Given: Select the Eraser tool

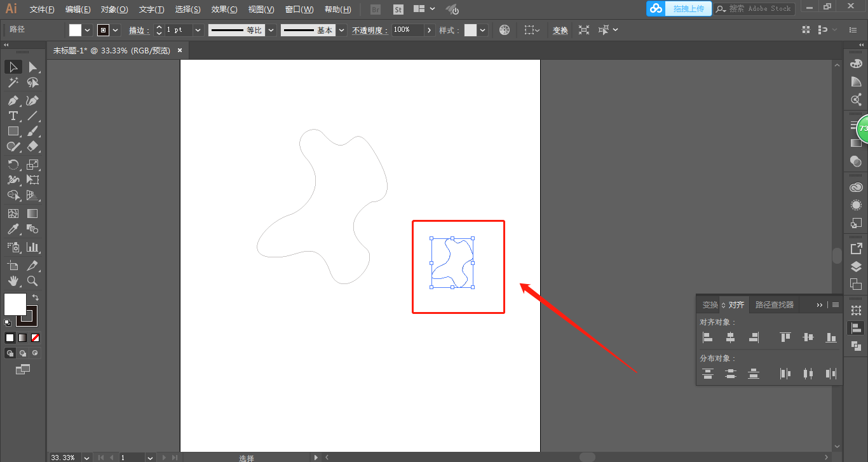Looking at the screenshot, I should (x=33, y=146).
